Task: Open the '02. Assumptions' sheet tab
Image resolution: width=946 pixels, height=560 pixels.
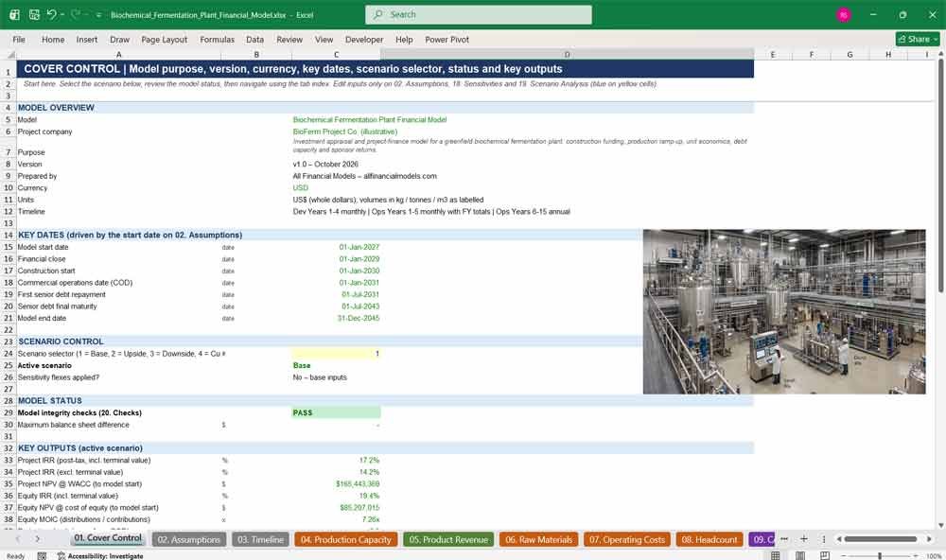Action: (x=189, y=539)
